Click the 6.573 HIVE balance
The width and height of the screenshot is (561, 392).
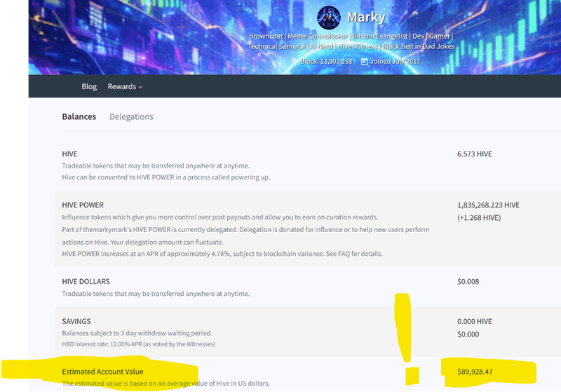[475, 154]
